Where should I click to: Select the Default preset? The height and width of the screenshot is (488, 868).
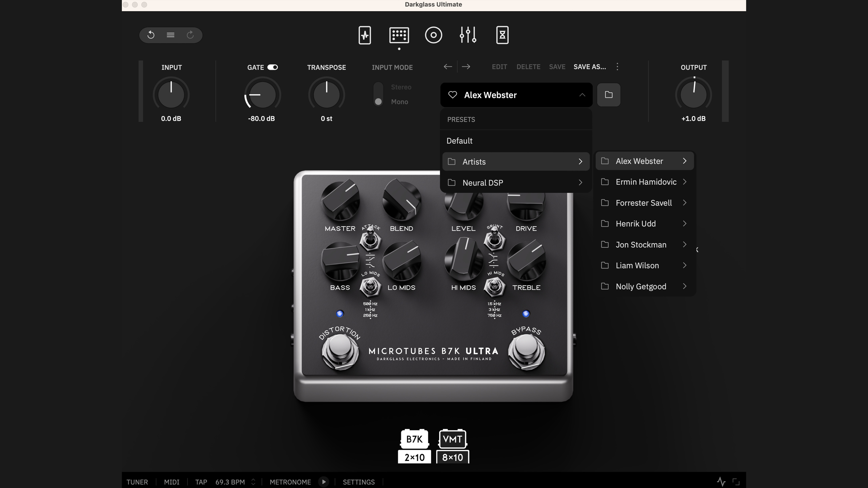(516, 141)
